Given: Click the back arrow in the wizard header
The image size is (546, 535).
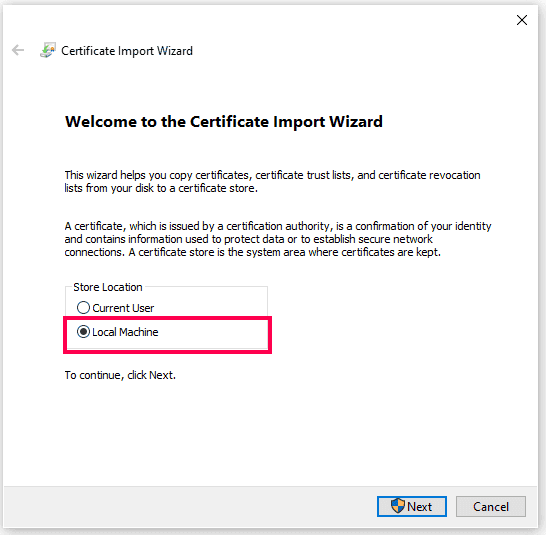Looking at the screenshot, I should (18, 50).
